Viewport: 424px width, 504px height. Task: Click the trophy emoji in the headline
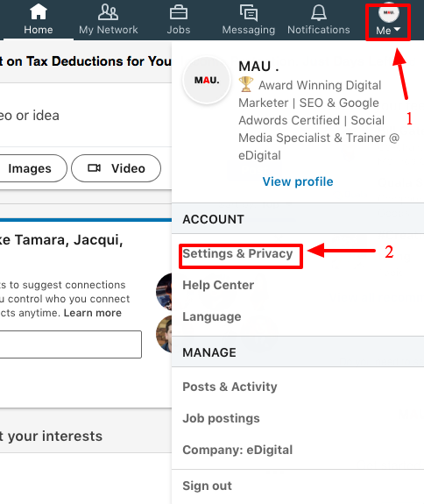click(246, 84)
